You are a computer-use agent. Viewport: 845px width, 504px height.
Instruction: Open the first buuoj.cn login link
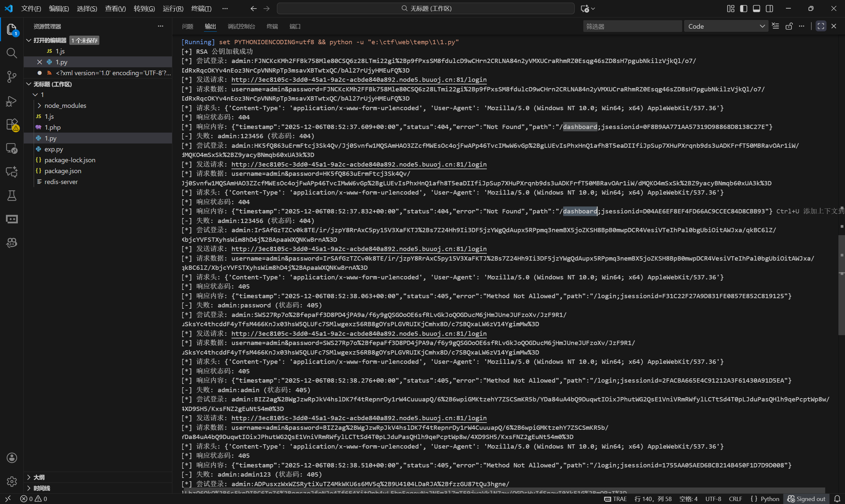359,79
